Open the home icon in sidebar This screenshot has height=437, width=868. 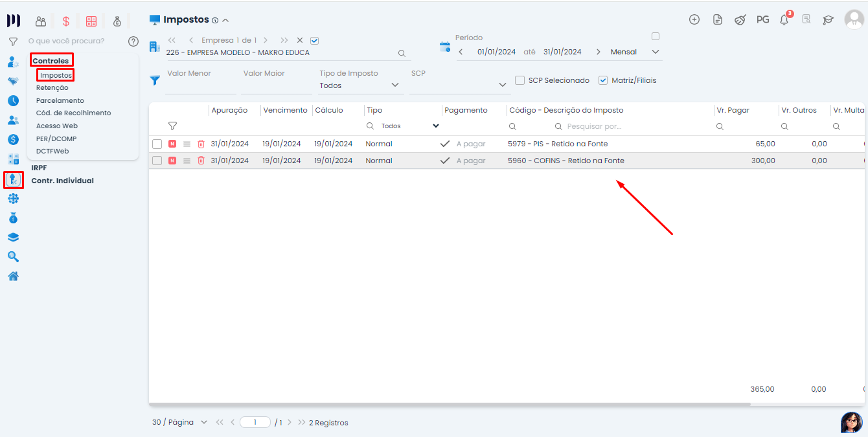pyautogui.click(x=13, y=276)
